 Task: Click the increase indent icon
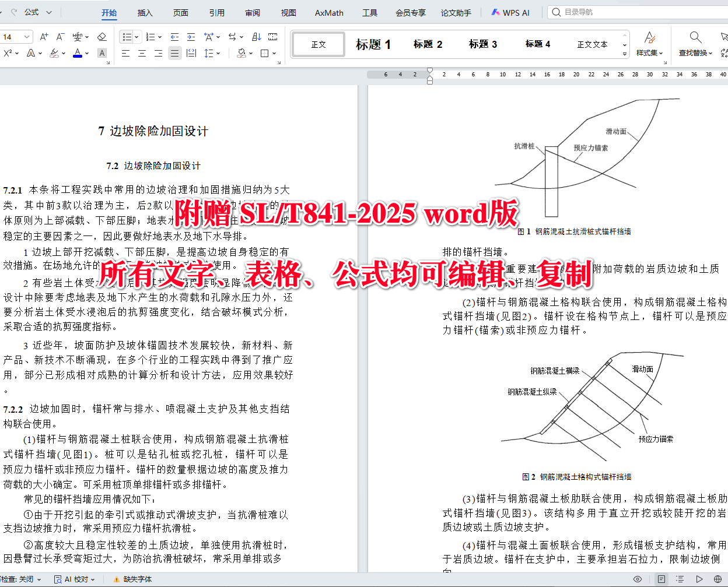pyautogui.click(x=191, y=37)
